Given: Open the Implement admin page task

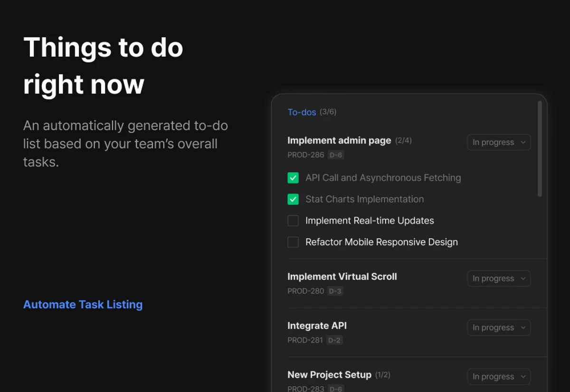Looking at the screenshot, I should [x=339, y=140].
